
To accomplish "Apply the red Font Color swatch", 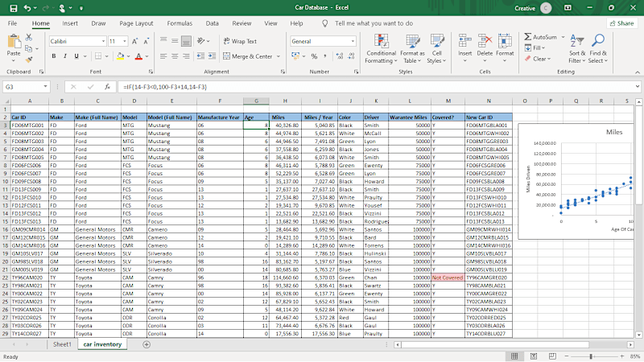I will point(138,56).
